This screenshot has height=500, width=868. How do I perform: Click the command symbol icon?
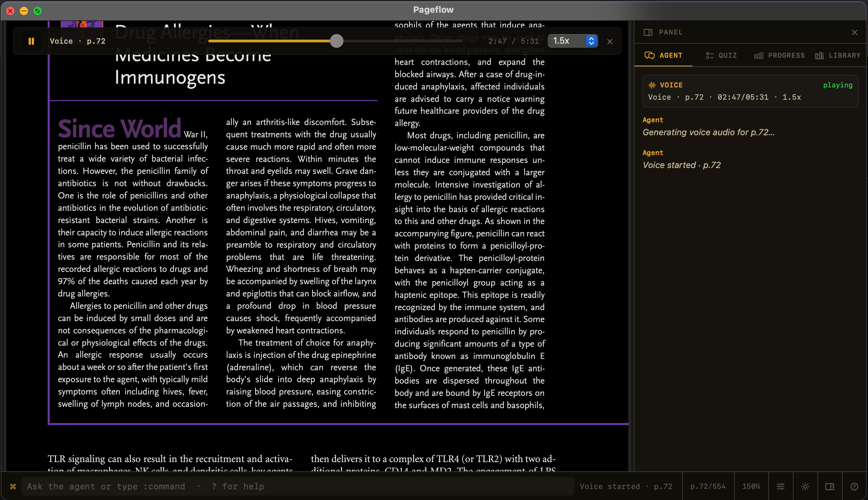pyautogui.click(x=13, y=486)
